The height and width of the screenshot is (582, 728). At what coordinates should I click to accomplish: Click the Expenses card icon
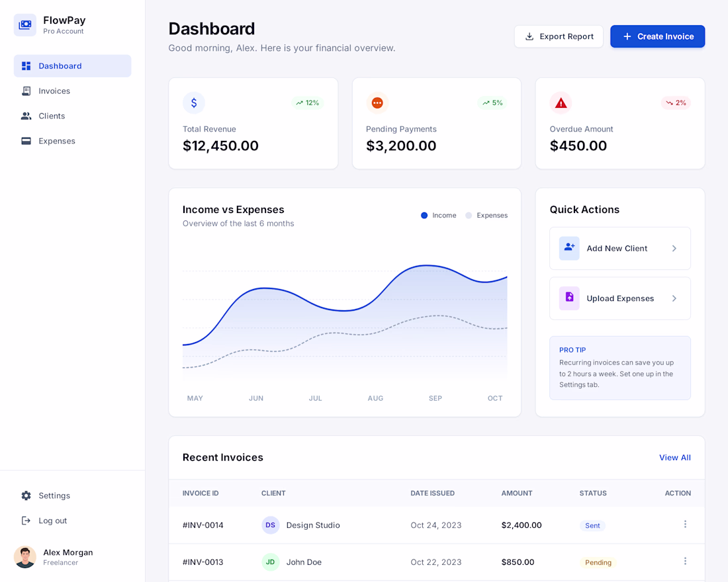[26, 141]
